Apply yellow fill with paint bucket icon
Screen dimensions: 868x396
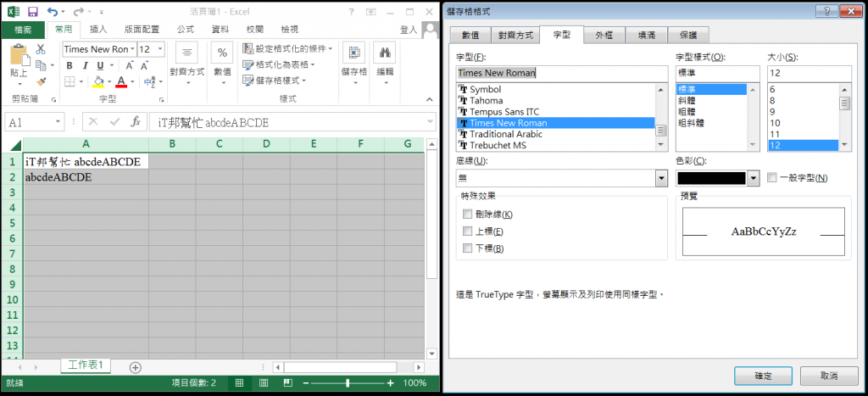point(98,82)
